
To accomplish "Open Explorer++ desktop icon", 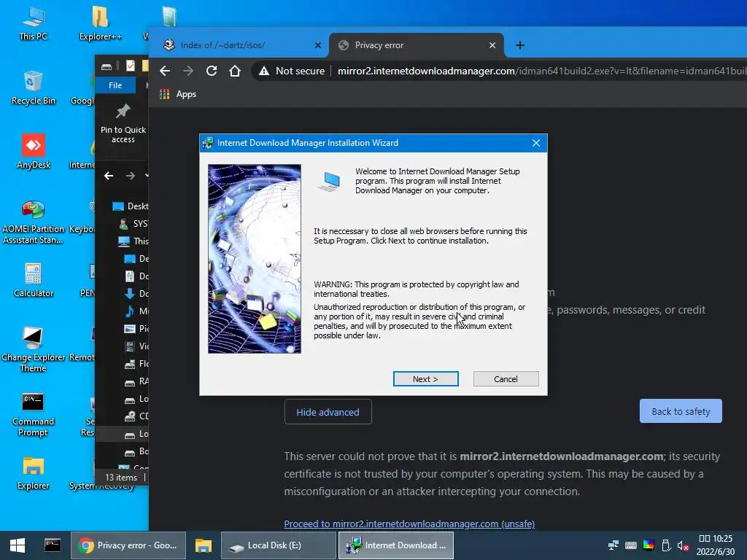I will pos(100,24).
